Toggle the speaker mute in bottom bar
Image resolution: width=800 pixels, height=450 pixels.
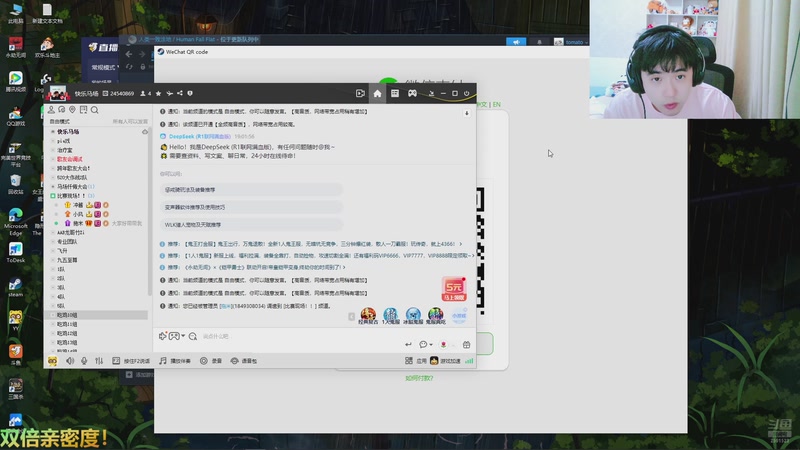(70, 361)
